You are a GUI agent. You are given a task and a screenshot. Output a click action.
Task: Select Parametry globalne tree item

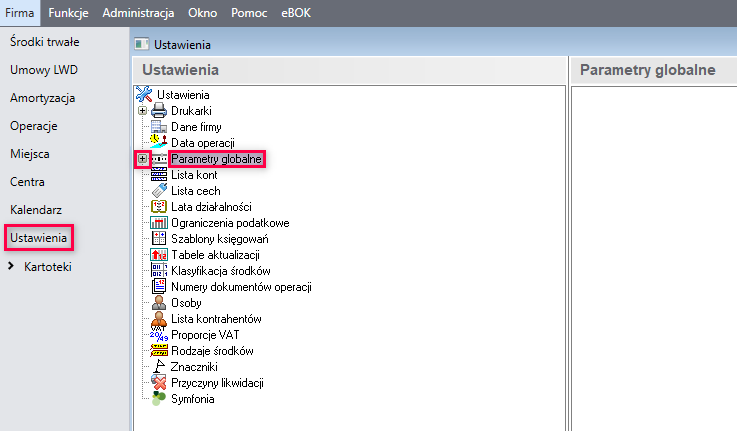[216, 159]
